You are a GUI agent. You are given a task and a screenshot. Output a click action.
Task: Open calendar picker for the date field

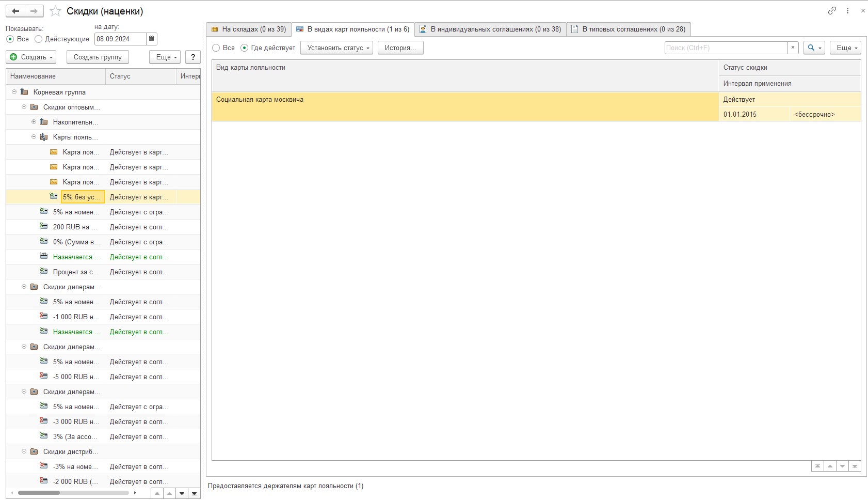151,39
